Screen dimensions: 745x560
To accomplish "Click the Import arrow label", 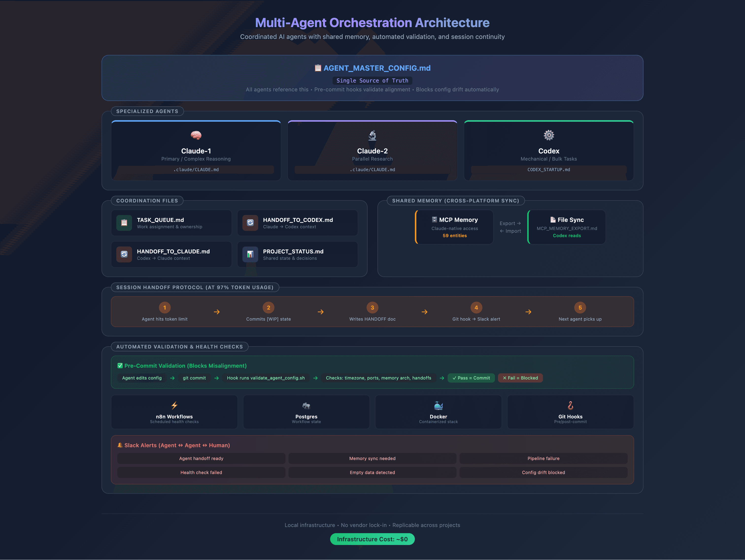I will click(x=510, y=231).
